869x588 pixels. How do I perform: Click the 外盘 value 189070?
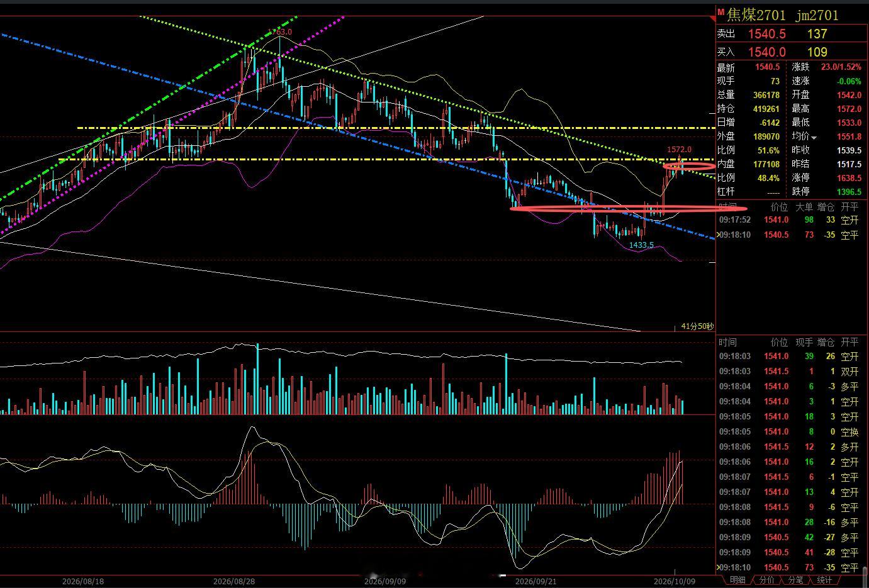tap(766, 136)
